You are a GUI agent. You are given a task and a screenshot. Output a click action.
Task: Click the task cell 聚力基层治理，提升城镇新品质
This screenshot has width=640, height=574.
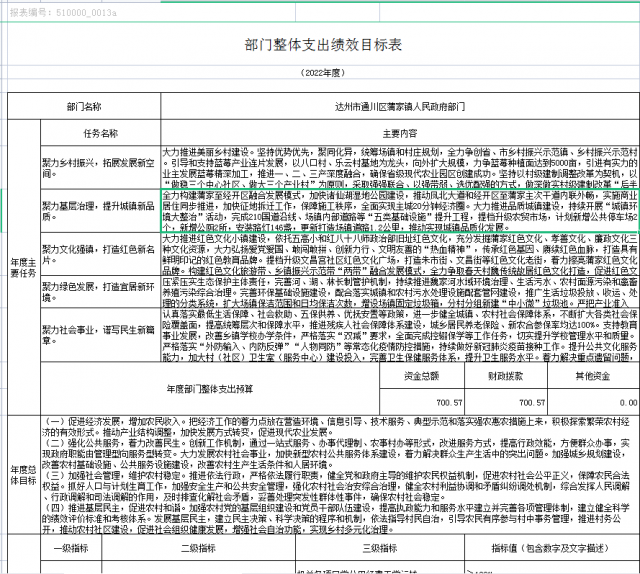coord(101,211)
